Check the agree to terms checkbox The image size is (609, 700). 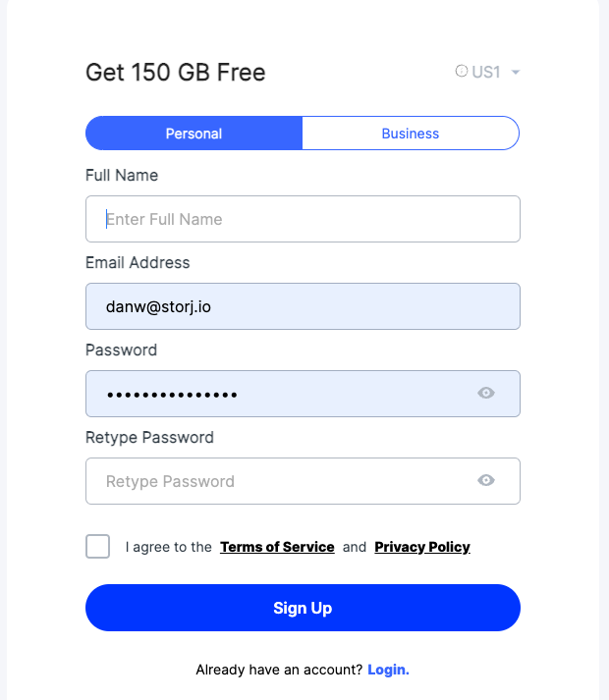[97, 546]
